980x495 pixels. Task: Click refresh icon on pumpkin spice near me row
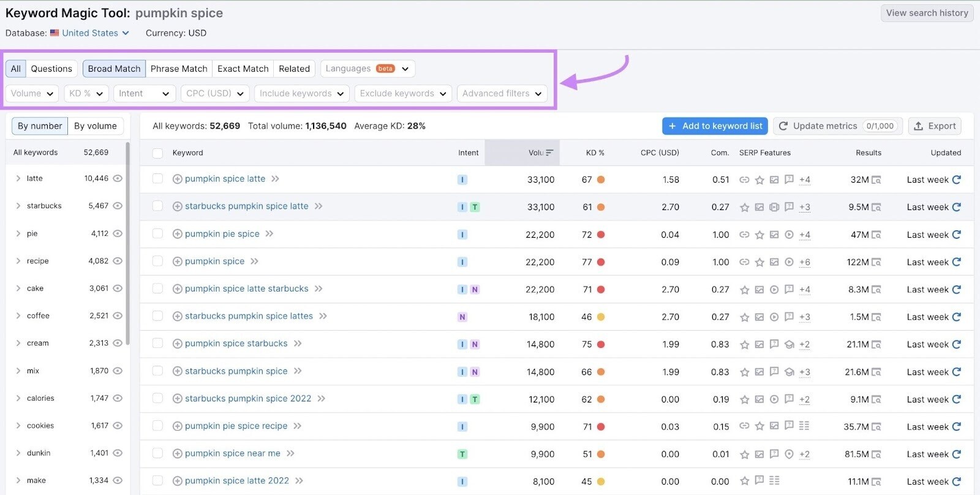point(957,454)
